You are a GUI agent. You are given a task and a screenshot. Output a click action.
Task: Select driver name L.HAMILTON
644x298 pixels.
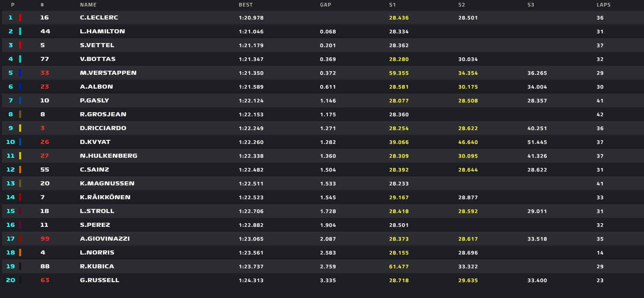pyautogui.click(x=103, y=31)
